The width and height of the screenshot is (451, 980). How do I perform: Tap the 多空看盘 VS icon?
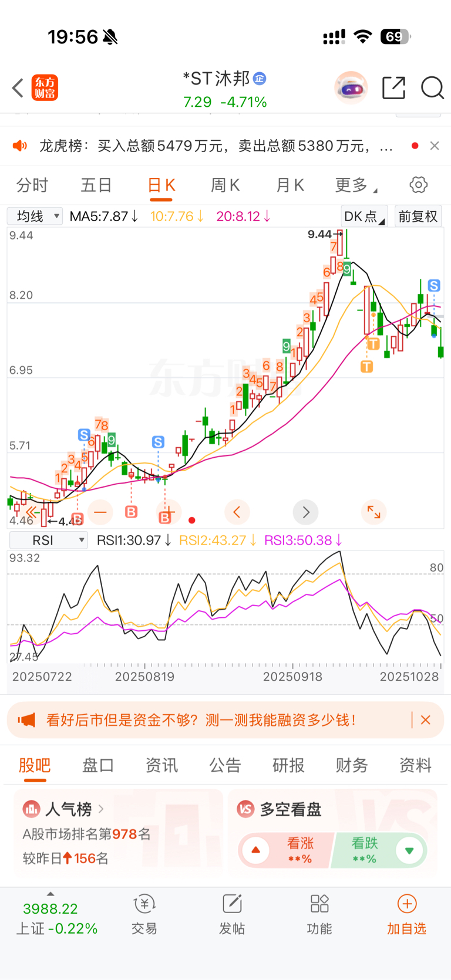[245, 809]
